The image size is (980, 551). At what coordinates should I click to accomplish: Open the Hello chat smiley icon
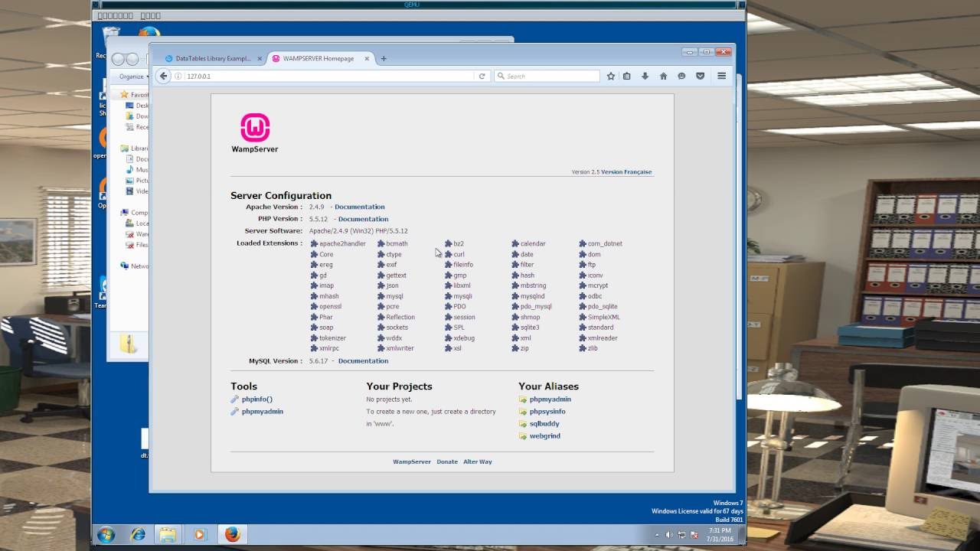coord(681,76)
